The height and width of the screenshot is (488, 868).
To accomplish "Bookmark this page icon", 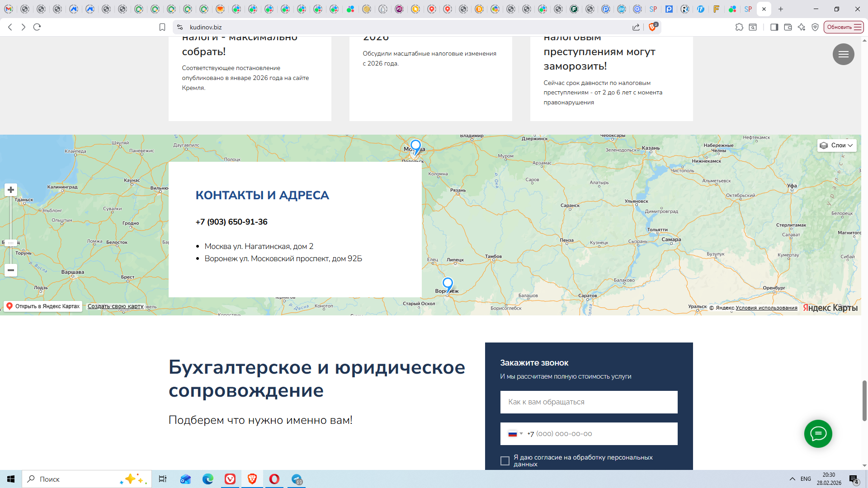I will tap(162, 27).
